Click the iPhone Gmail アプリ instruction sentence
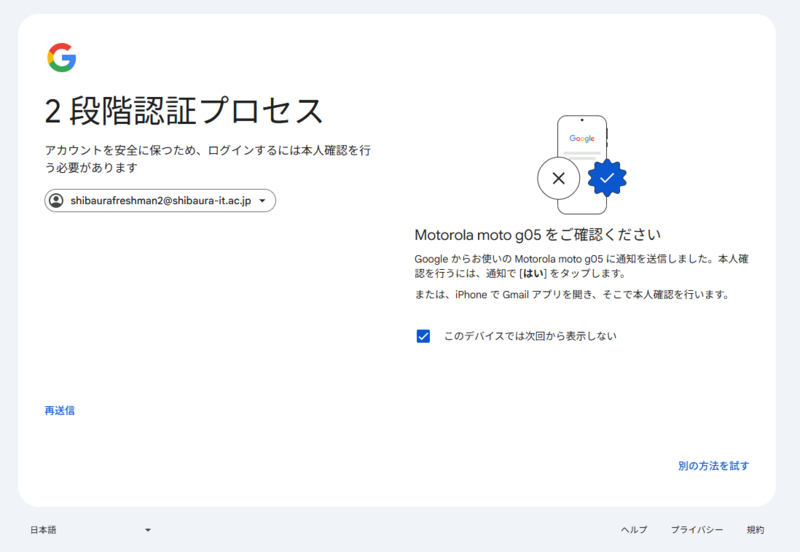Image resolution: width=800 pixels, height=552 pixels. (x=571, y=295)
